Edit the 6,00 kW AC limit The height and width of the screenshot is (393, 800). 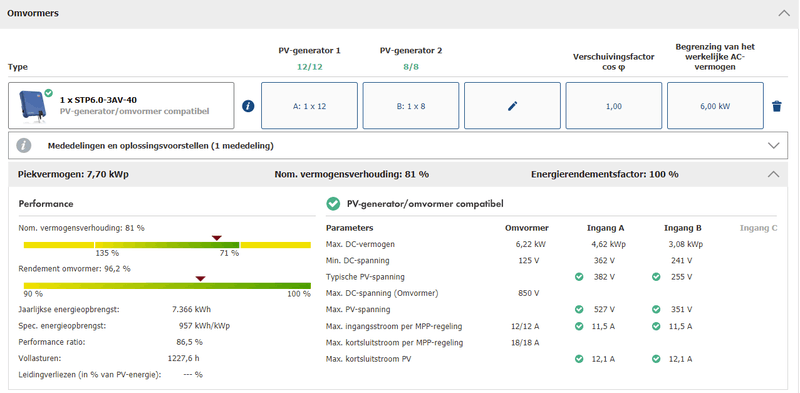[x=715, y=106]
